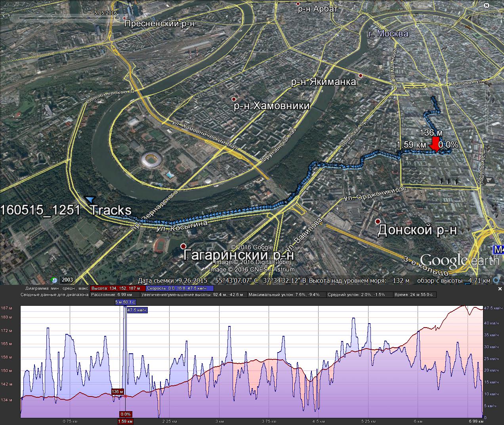The width and height of the screenshot is (504, 425).
Task: Click the Google Earth logo
Action: click(460, 260)
